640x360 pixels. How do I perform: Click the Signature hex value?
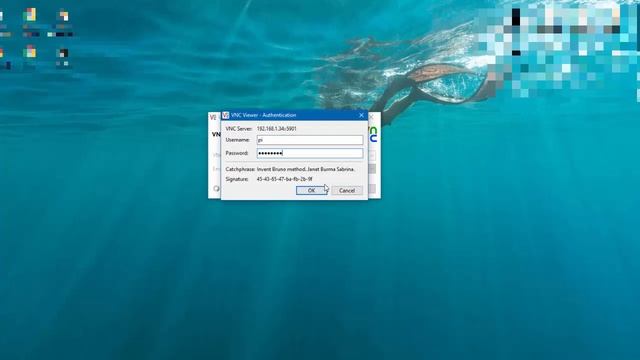click(284, 179)
